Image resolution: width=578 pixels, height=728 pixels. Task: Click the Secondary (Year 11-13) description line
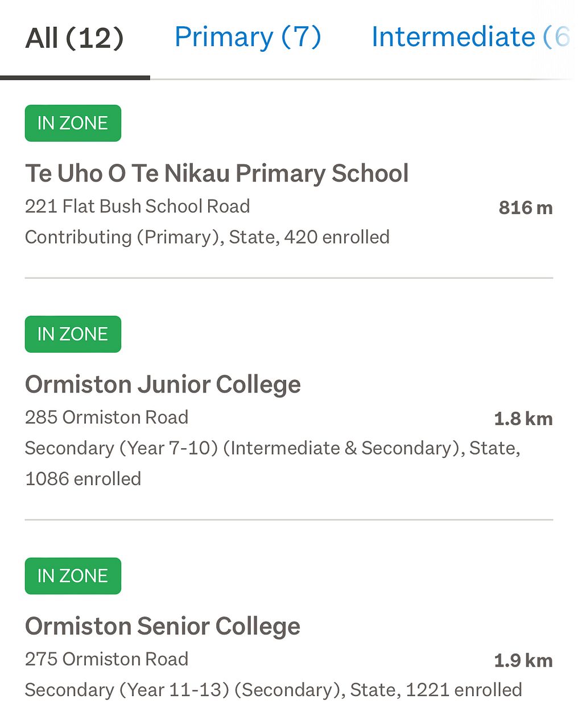[273, 690]
